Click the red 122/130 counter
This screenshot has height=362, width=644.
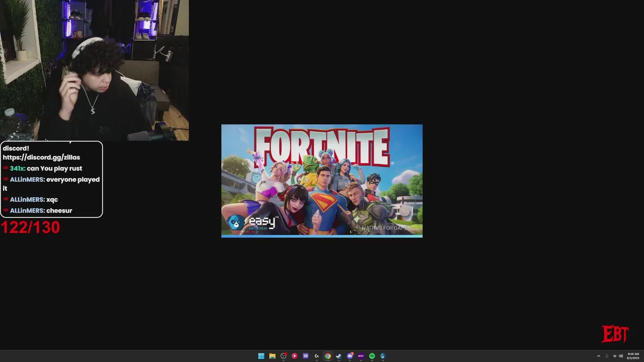[x=30, y=228]
